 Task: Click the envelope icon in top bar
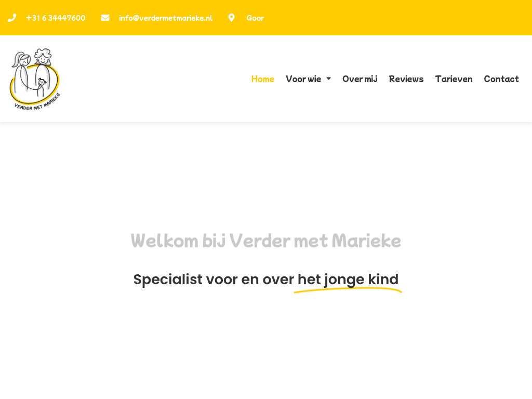point(105,18)
